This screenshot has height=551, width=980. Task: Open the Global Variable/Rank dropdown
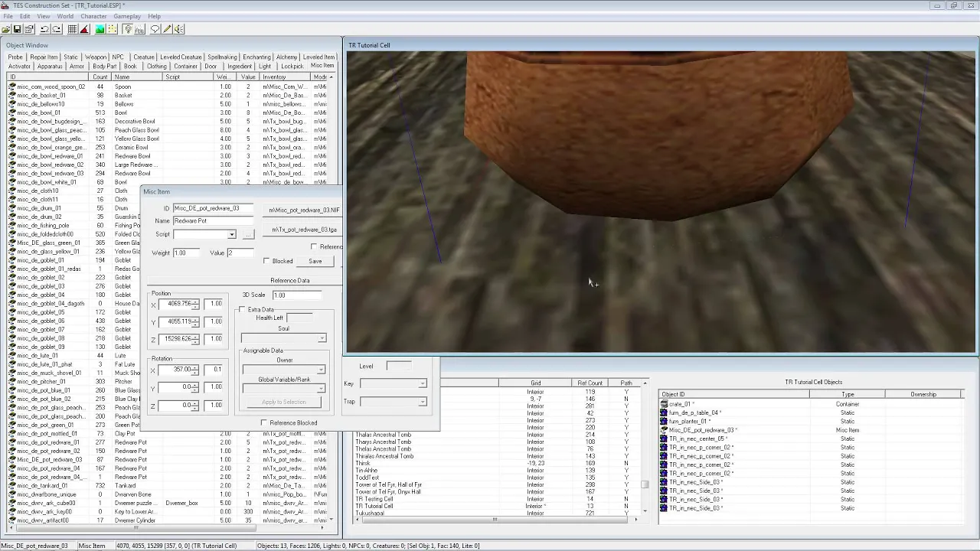(x=321, y=389)
